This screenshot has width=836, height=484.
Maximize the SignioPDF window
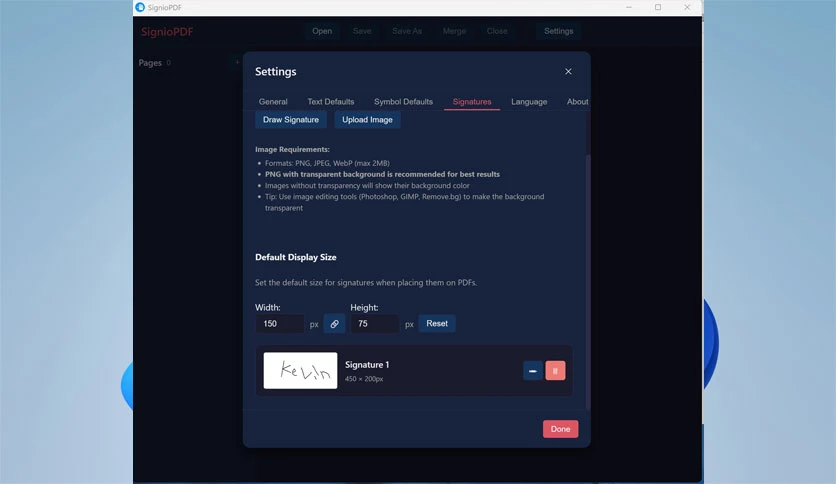[658, 7]
